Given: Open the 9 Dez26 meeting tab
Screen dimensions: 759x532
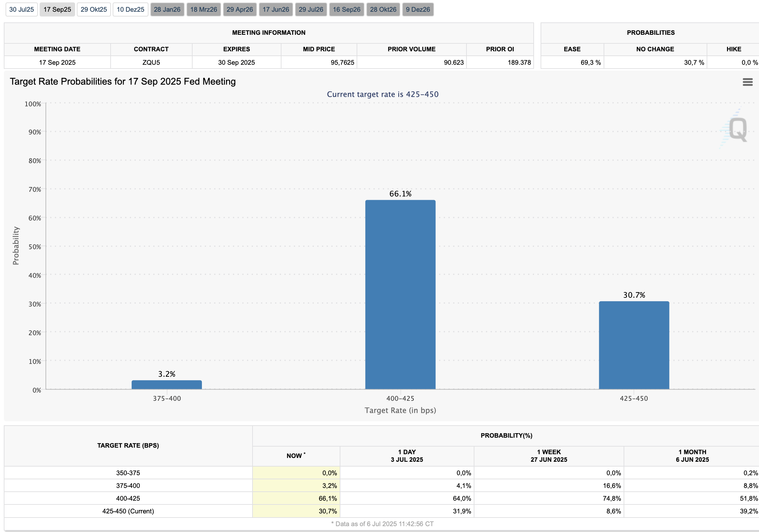Looking at the screenshot, I should coord(418,10).
